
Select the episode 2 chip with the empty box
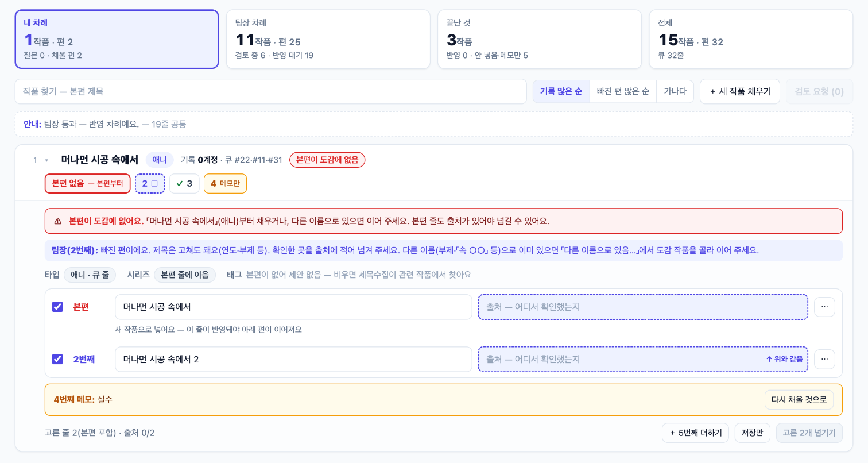(150, 183)
